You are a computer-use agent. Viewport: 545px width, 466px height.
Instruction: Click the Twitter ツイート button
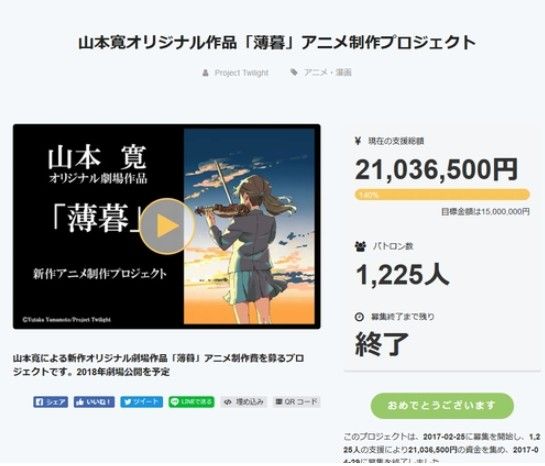141,402
